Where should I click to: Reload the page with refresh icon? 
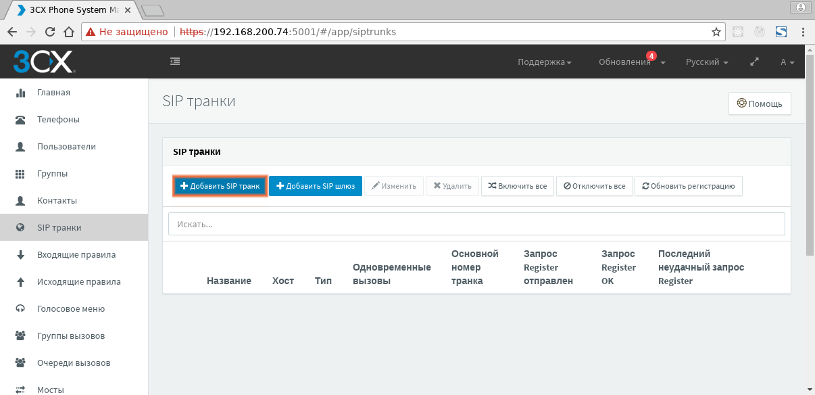coord(50,32)
